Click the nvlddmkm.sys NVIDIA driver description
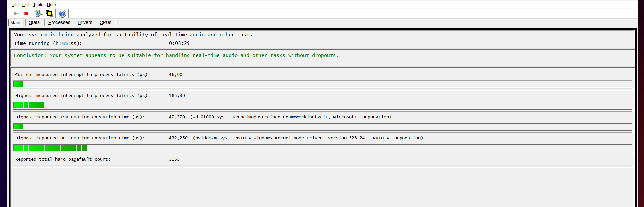644x207 pixels. pyautogui.click(x=308, y=138)
